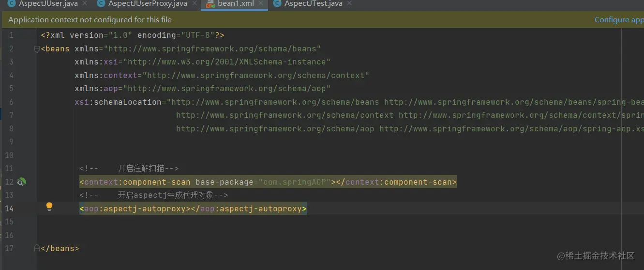Click the AspectJTest.java class file icon
The height and width of the screenshot is (270, 644).
(x=277, y=4)
